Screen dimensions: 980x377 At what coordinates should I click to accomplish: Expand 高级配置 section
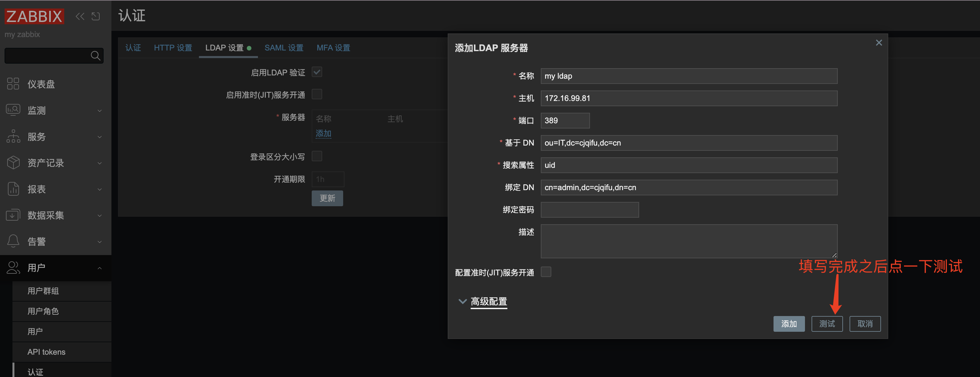coord(488,302)
